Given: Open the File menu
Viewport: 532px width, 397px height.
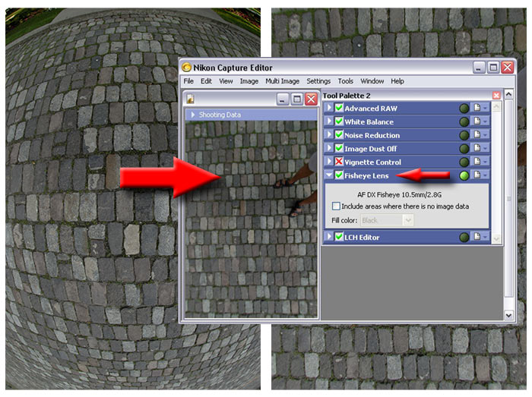Looking at the screenshot, I should [x=188, y=81].
